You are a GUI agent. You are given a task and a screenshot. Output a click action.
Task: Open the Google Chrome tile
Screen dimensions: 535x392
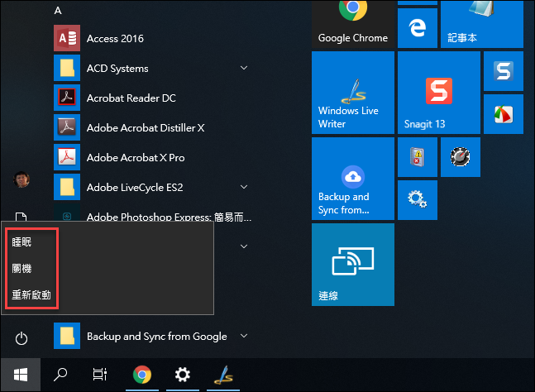(x=353, y=24)
